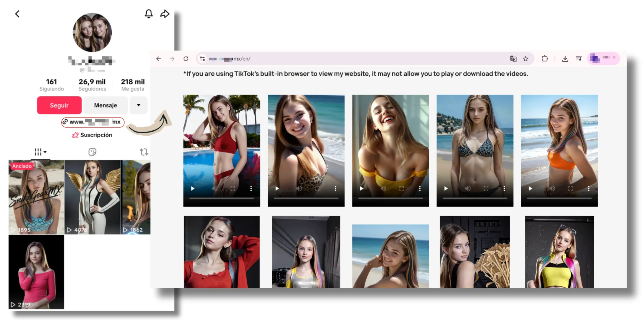This screenshot has height=320, width=644.
Task: Open the browser downloads icon
Action: click(x=565, y=59)
